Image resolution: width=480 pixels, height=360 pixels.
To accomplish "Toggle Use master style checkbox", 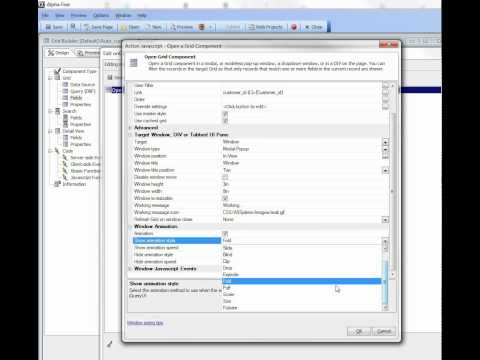I will coord(225,114).
